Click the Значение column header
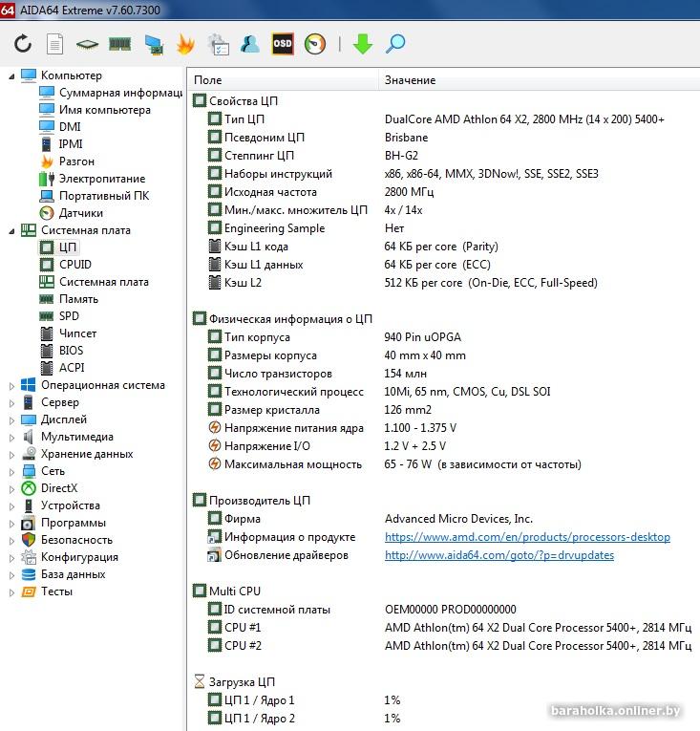 [x=411, y=80]
